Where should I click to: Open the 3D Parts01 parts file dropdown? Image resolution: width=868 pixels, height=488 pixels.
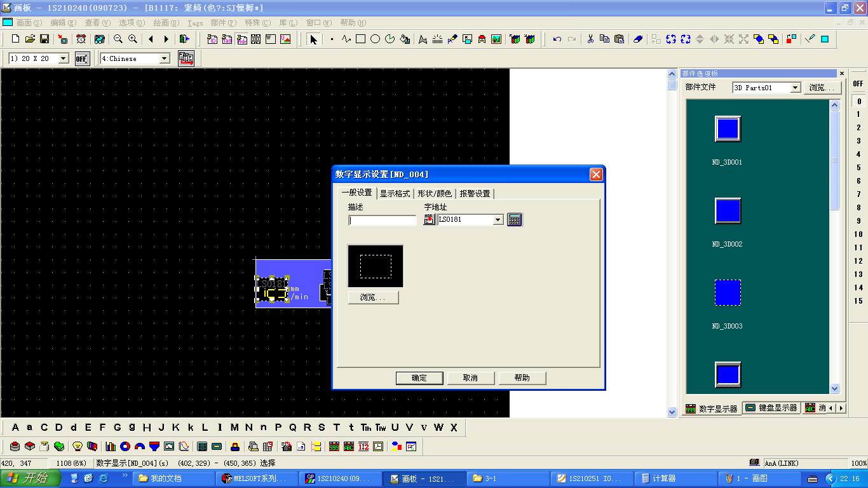(795, 88)
